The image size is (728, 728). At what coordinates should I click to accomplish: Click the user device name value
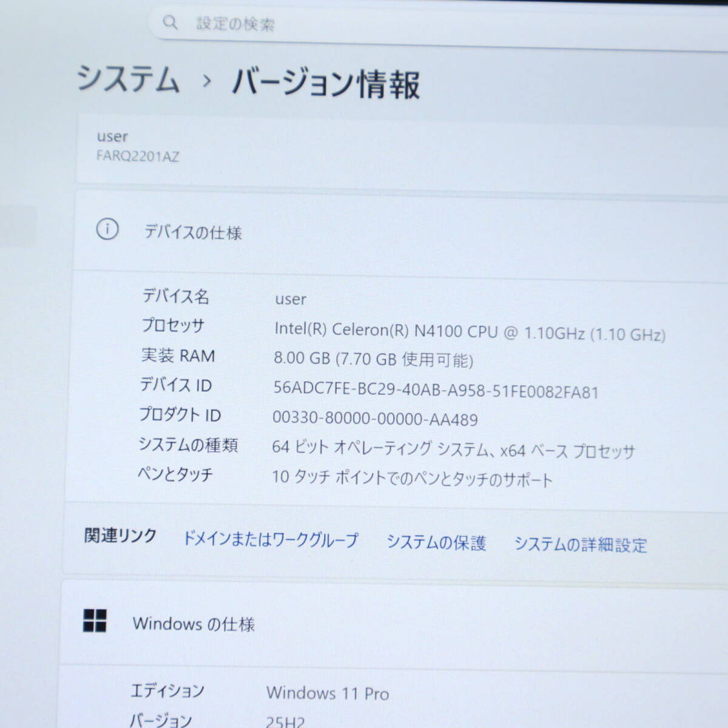pos(291,299)
